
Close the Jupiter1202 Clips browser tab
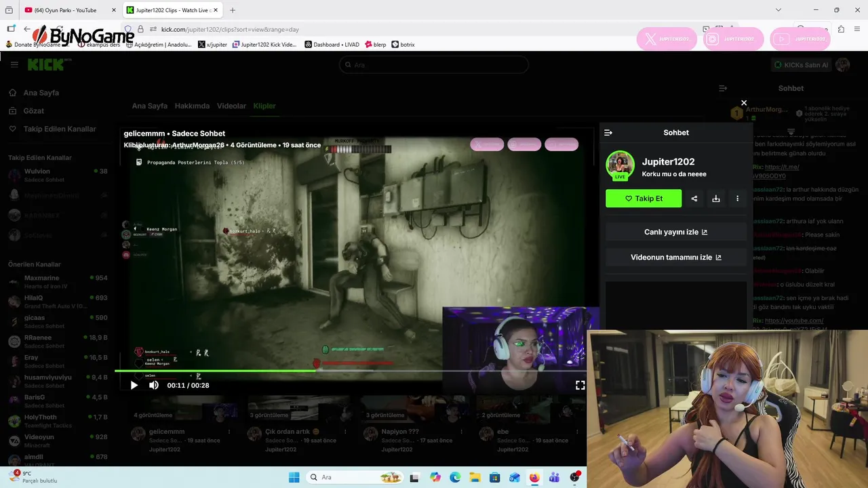[x=216, y=10]
